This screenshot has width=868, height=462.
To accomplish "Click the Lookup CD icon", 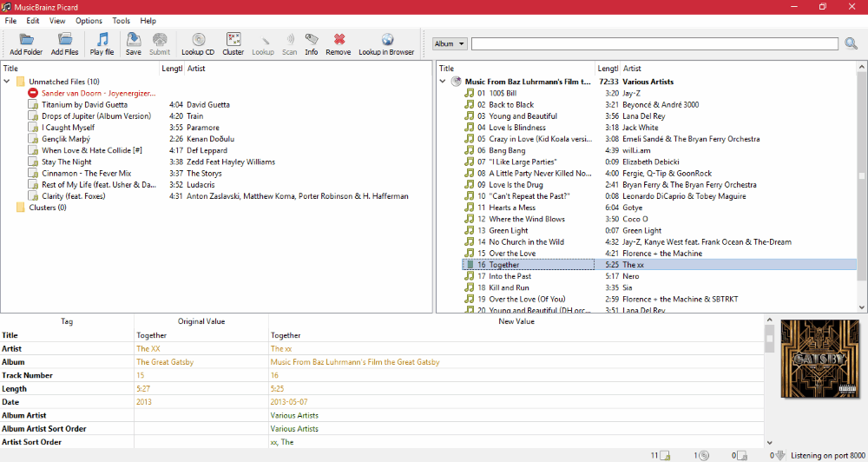I will click(198, 39).
